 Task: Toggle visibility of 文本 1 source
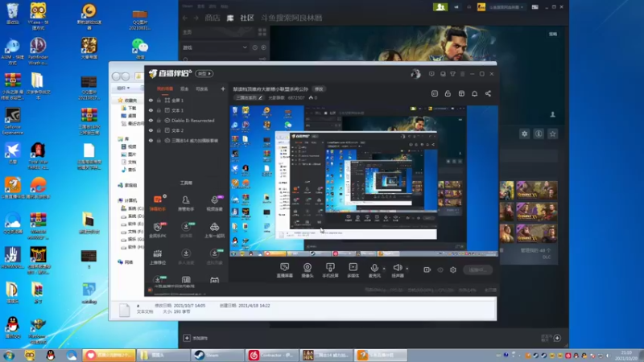(151, 110)
